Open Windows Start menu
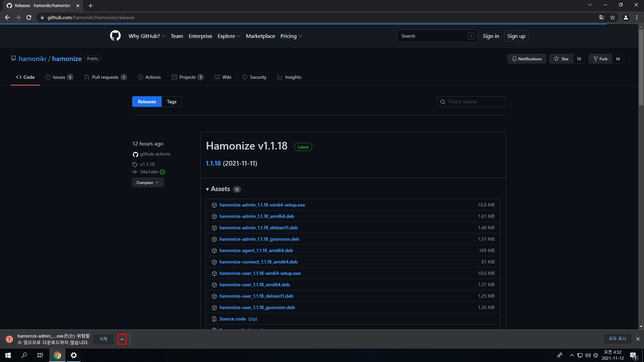 8,355
